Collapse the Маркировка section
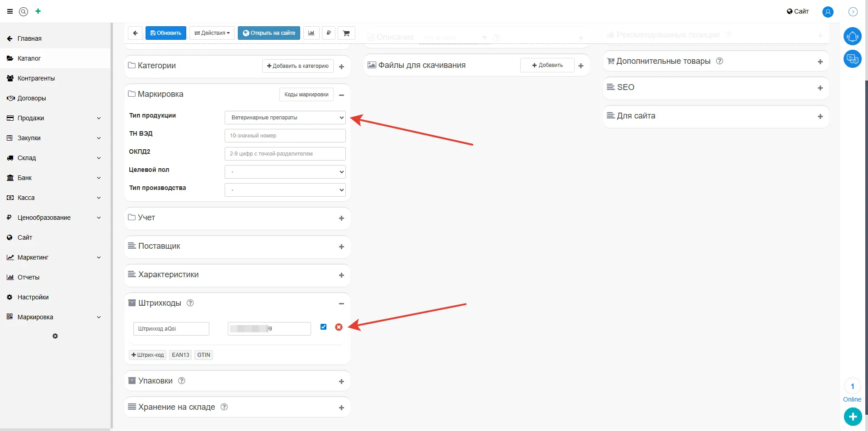The image size is (868, 431). point(341,95)
